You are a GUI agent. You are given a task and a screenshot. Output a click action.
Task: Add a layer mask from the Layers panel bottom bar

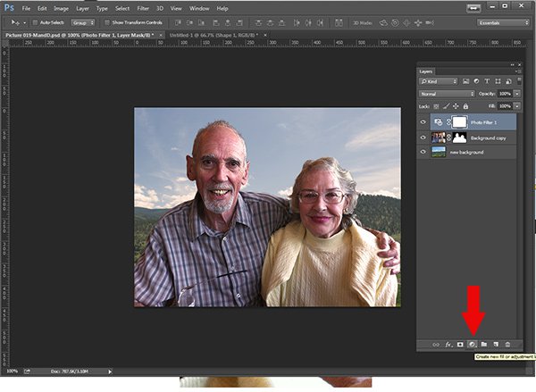coord(460,344)
